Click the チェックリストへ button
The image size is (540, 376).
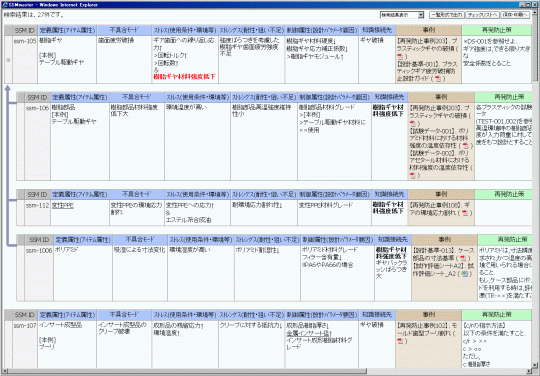pos(482,15)
